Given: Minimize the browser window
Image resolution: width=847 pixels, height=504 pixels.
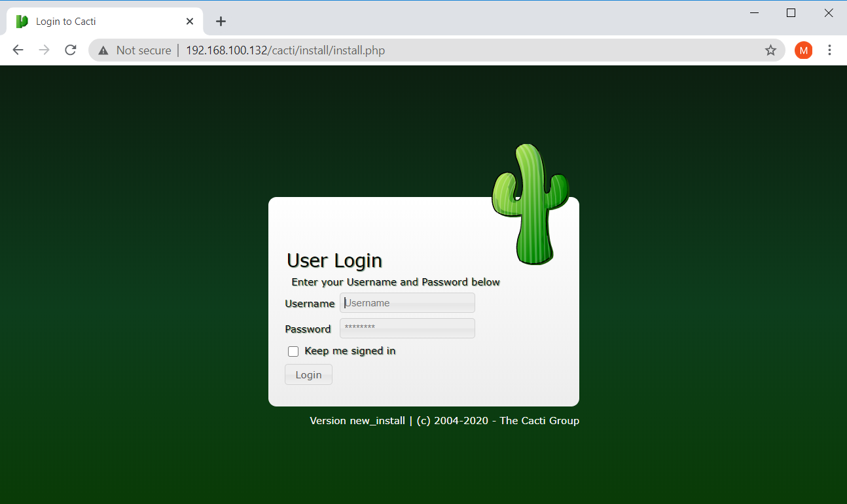Looking at the screenshot, I should pyautogui.click(x=754, y=12).
